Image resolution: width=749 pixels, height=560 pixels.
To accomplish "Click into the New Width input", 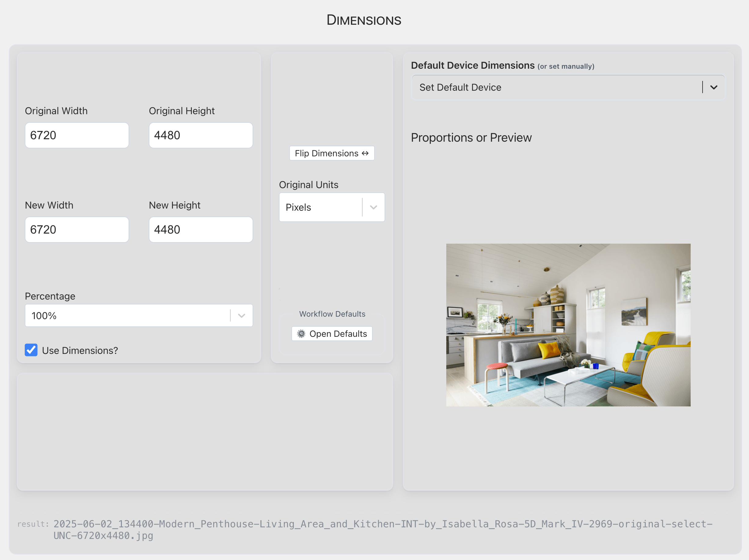I will [x=77, y=230].
